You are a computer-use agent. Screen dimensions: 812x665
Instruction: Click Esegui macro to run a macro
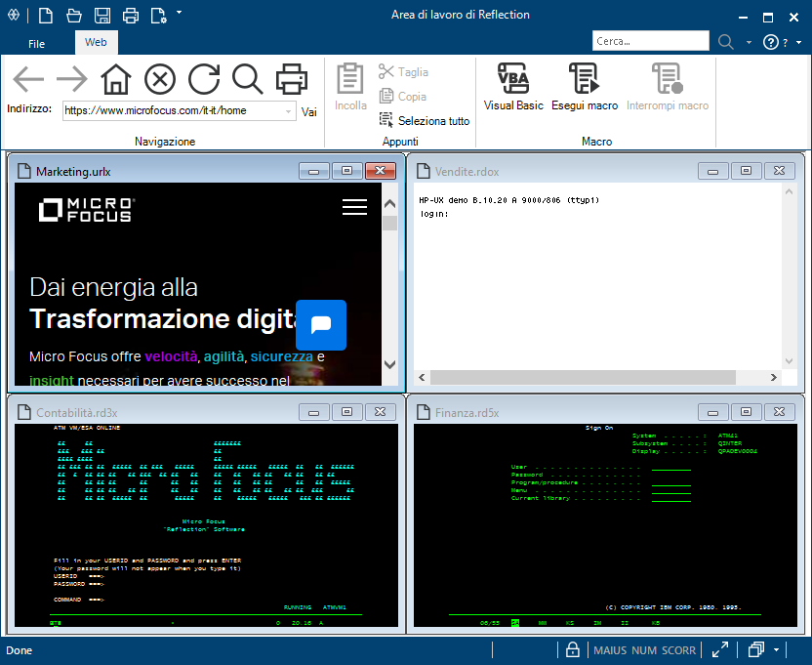click(585, 87)
